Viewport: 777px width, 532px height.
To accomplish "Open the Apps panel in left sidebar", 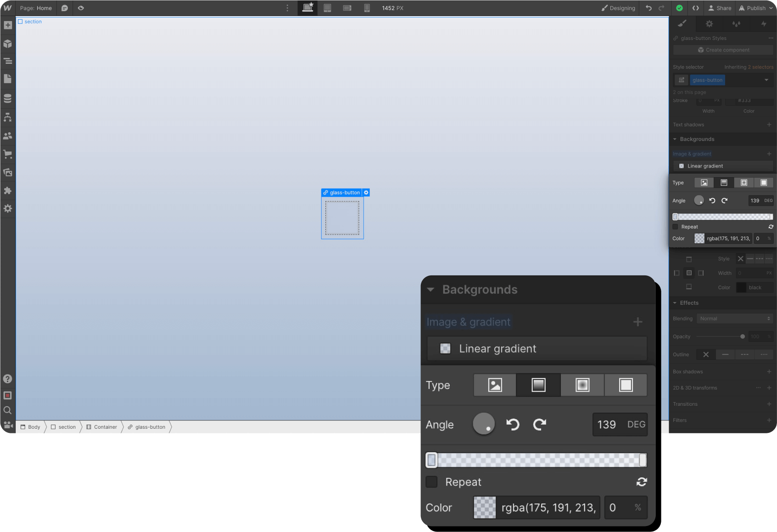I will [x=8, y=190].
